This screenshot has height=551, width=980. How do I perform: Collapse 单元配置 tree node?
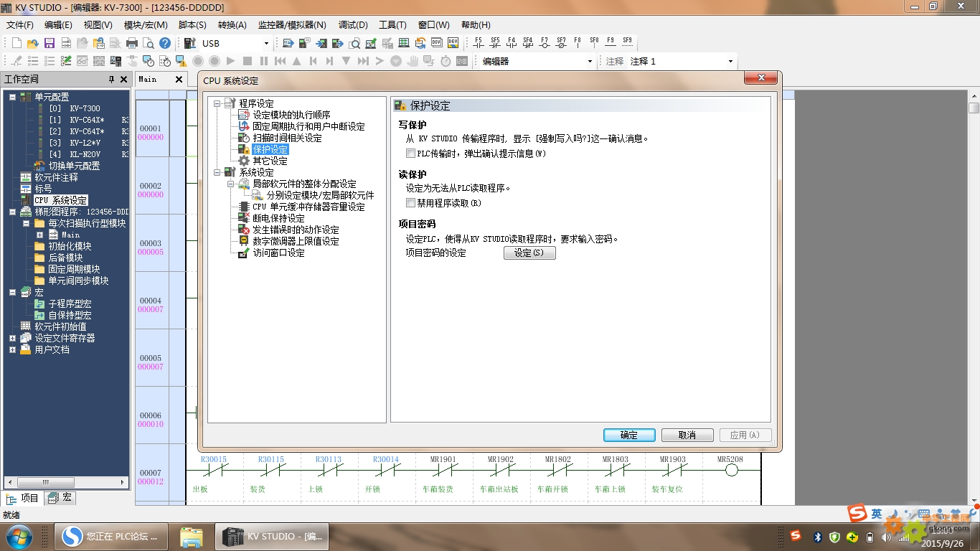tap(12, 97)
